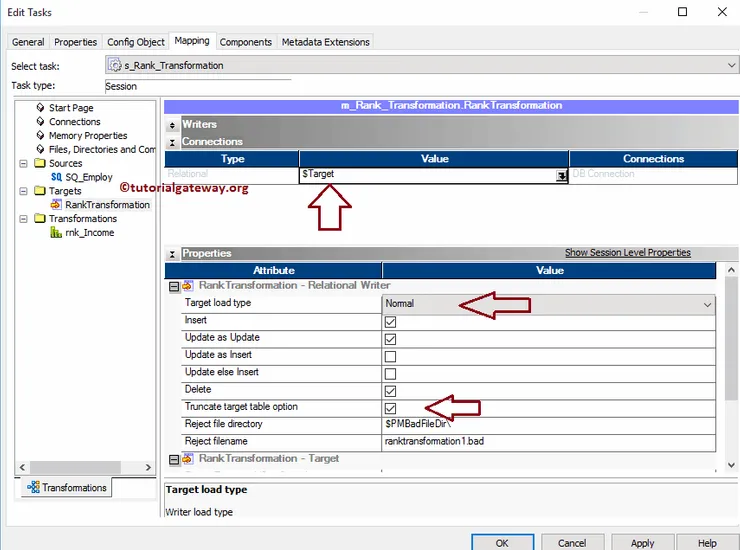This screenshot has width=740, height=550.
Task: Click Show Session Level Properties link
Action: (627, 253)
